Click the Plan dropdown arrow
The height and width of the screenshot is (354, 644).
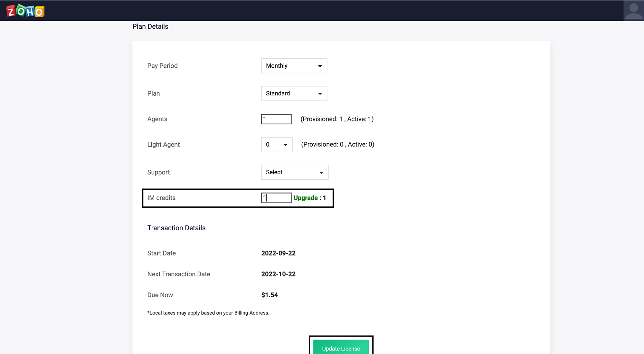320,94
